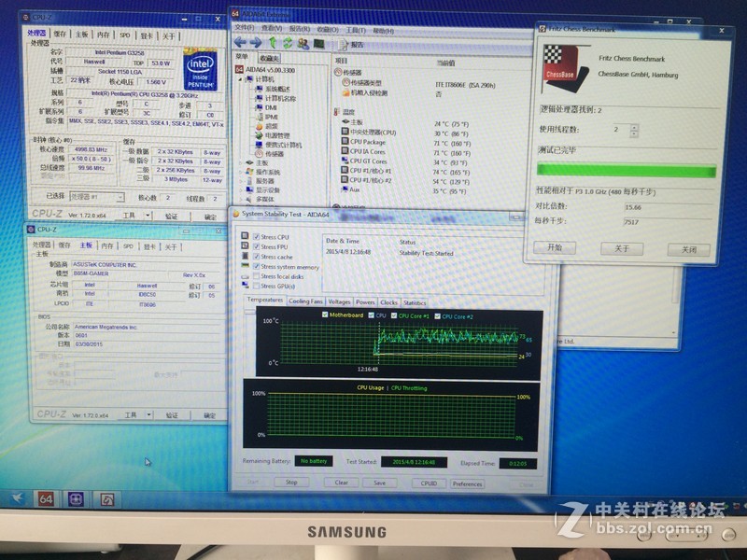Open Preferences in the Stability Test window
The height and width of the screenshot is (560, 747).
pyautogui.click(x=468, y=483)
